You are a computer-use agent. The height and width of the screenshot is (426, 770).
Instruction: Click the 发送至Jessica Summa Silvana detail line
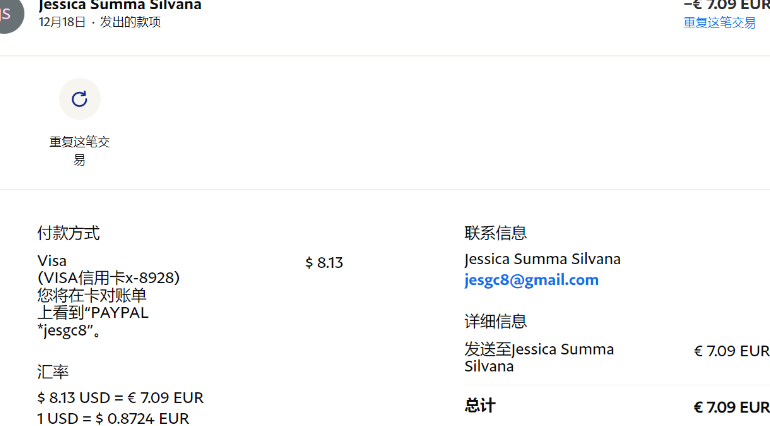[539, 357]
